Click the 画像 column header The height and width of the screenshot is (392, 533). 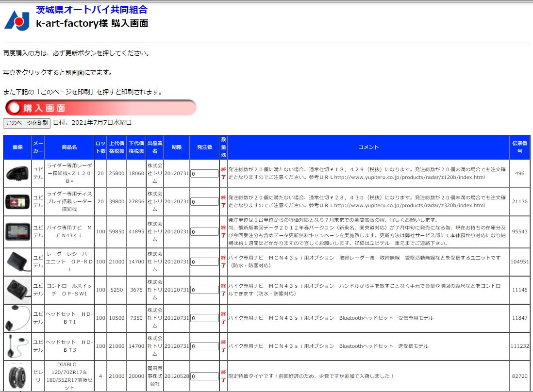coord(17,147)
